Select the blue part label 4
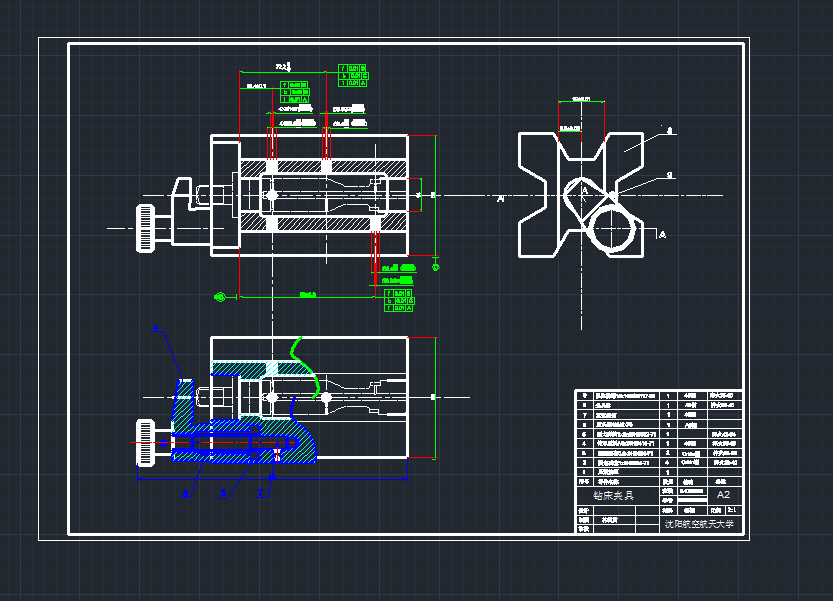833x601 pixels. click(156, 327)
